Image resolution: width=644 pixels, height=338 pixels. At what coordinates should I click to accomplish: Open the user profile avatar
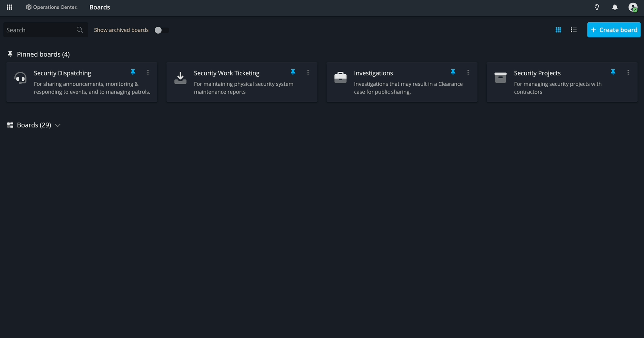[x=633, y=7]
